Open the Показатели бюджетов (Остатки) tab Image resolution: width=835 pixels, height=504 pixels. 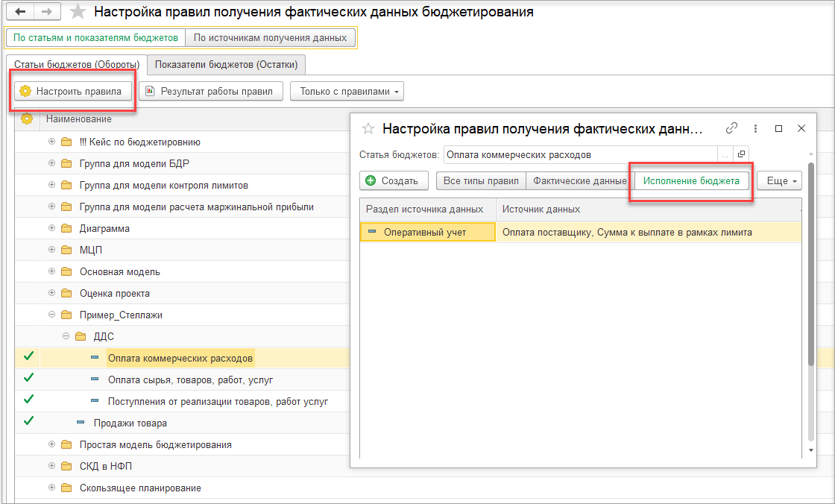coord(227,65)
